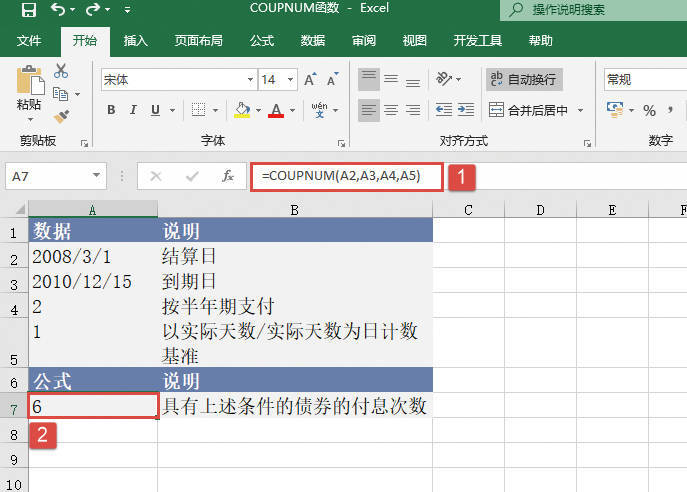
Task: Toggle Bold formatting
Action: [111, 110]
